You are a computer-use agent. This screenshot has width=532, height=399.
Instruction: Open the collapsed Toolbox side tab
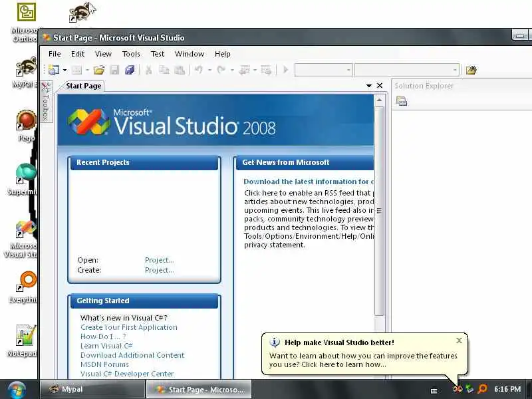(46, 101)
